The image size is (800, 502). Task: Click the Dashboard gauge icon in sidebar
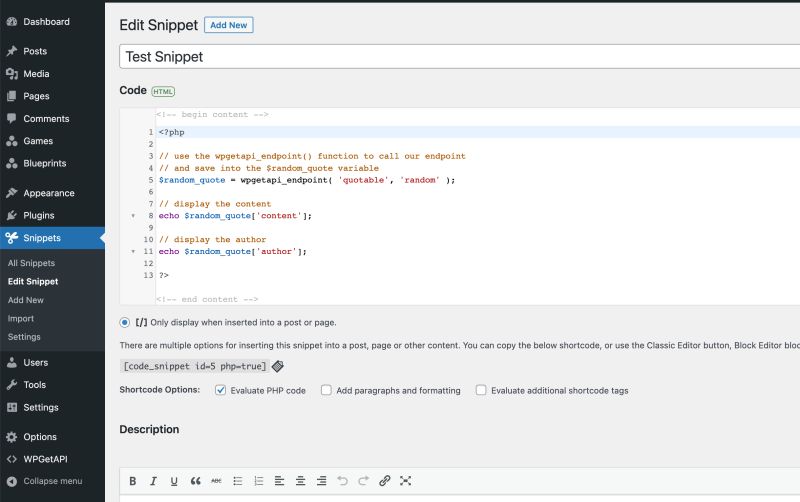click(12, 22)
